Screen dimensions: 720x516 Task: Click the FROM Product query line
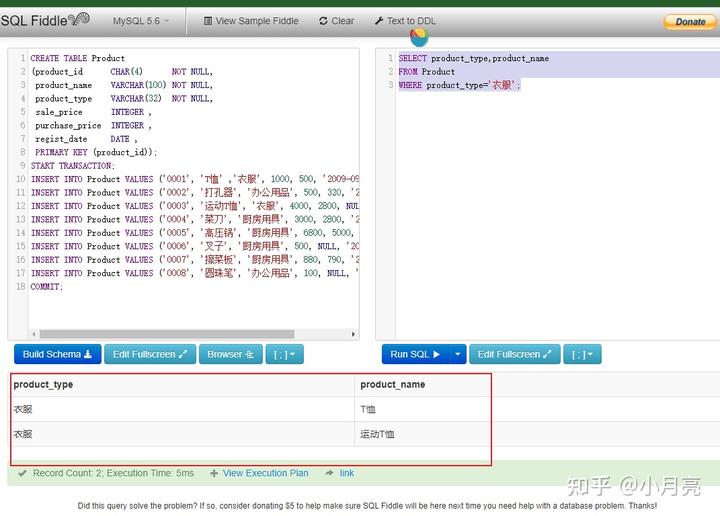pyautogui.click(x=427, y=72)
